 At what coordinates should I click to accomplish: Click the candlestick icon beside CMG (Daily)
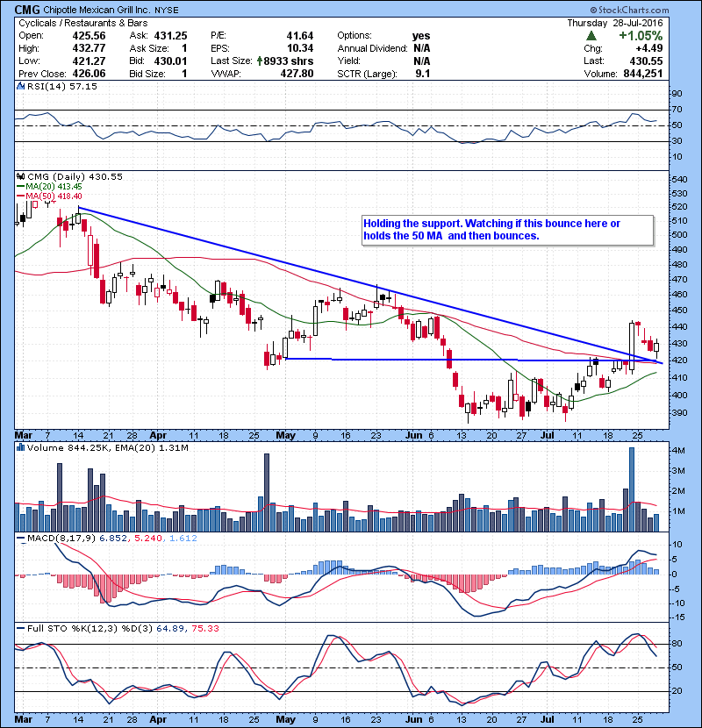[x=20, y=176]
